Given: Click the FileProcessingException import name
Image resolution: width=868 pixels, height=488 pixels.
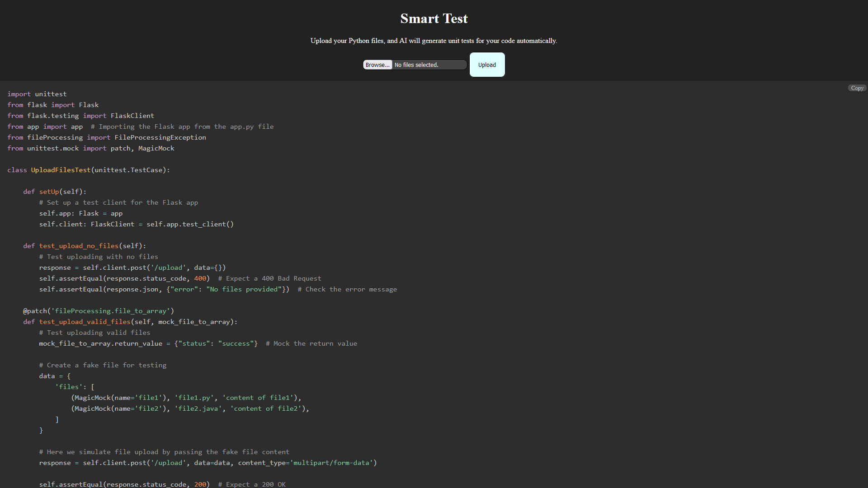Looking at the screenshot, I should click(160, 137).
